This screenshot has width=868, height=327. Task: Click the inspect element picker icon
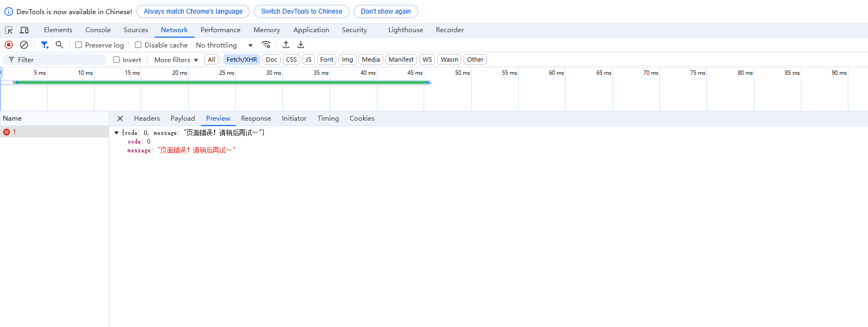(x=9, y=30)
